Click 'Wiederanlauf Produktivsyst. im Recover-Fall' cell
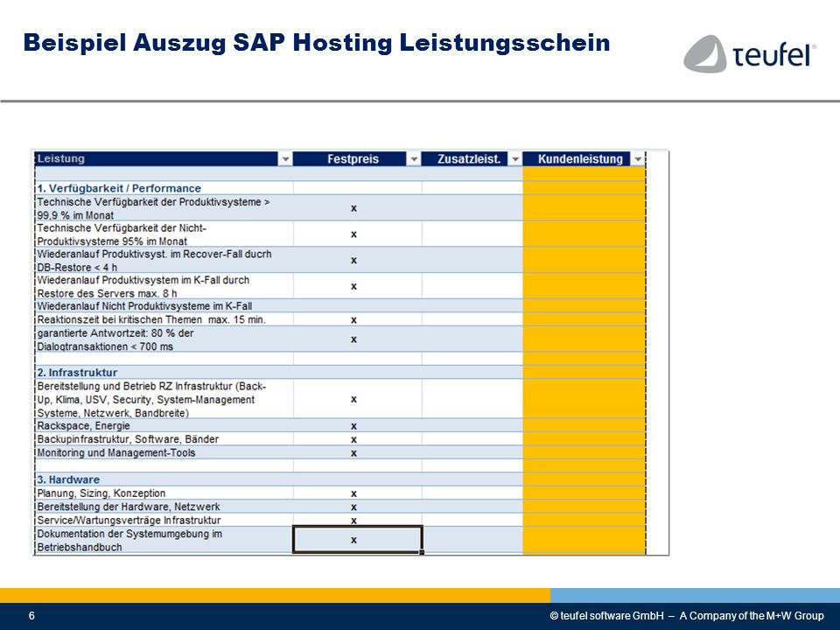The width and height of the screenshot is (840, 630). pos(164,261)
